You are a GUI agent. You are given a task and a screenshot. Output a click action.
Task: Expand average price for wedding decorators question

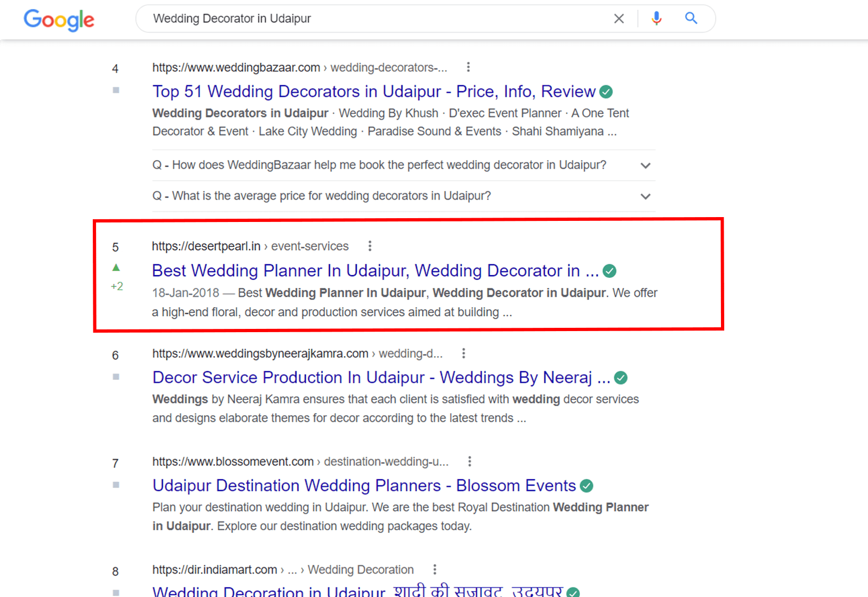(x=645, y=196)
